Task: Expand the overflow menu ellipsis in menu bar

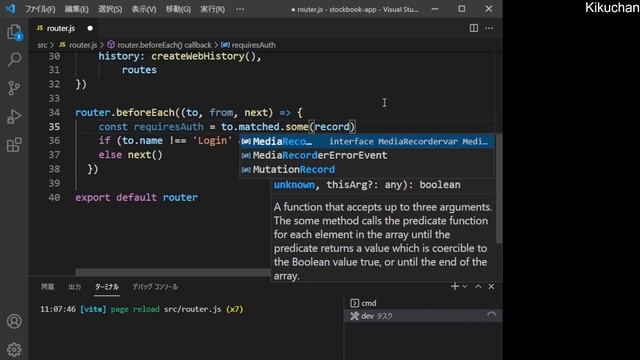Action: click(240, 9)
